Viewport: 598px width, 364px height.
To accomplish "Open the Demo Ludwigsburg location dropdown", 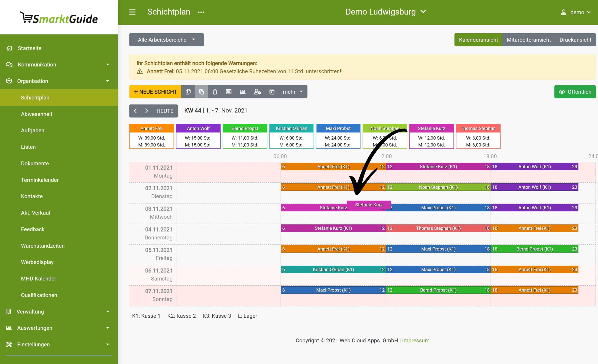I will [385, 12].
